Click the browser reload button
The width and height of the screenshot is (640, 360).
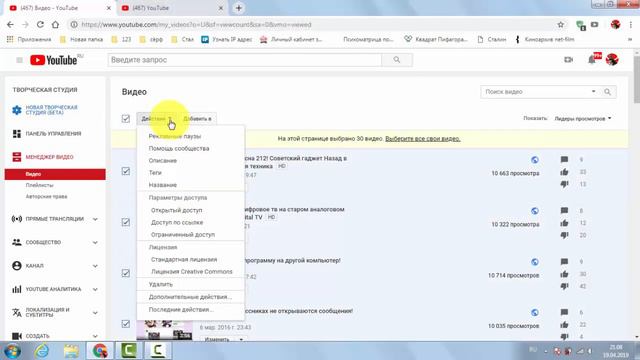[40, 24]
